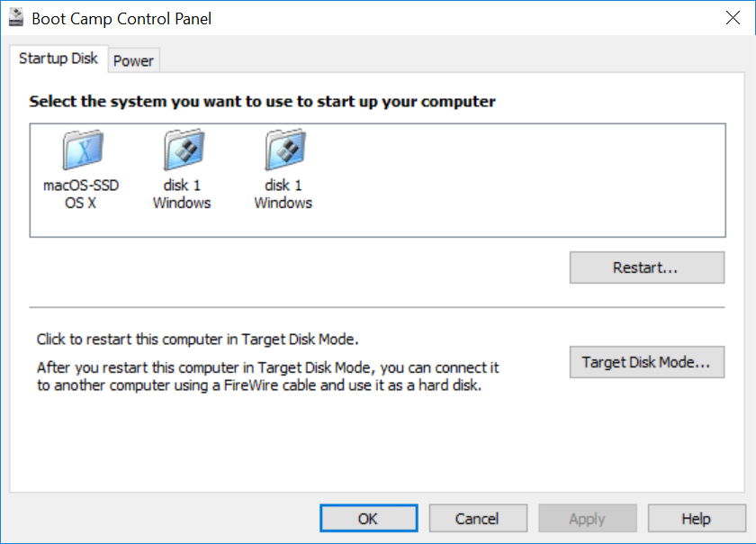Screen dimensions: 756x544
Task: Open the Startup Disk tab
Action: [58, 59]
